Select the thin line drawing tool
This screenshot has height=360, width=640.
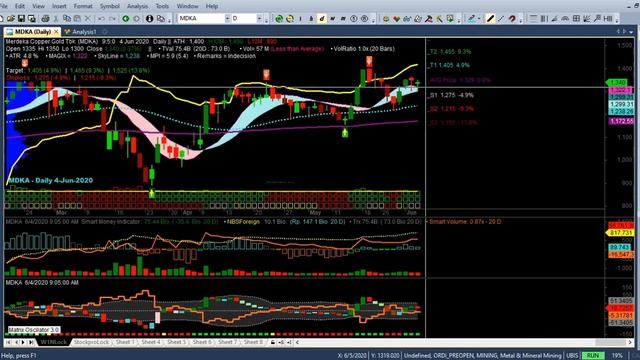(501, 18)
